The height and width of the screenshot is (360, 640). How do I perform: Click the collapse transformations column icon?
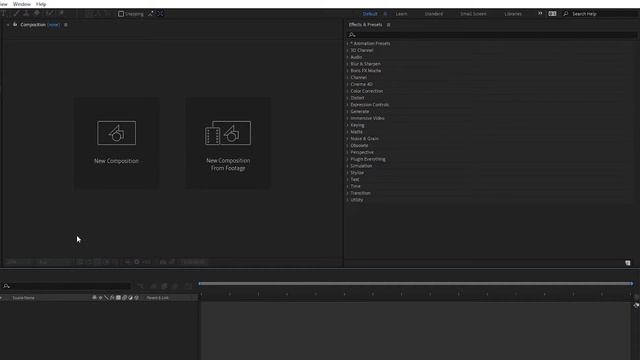(100, 298)
